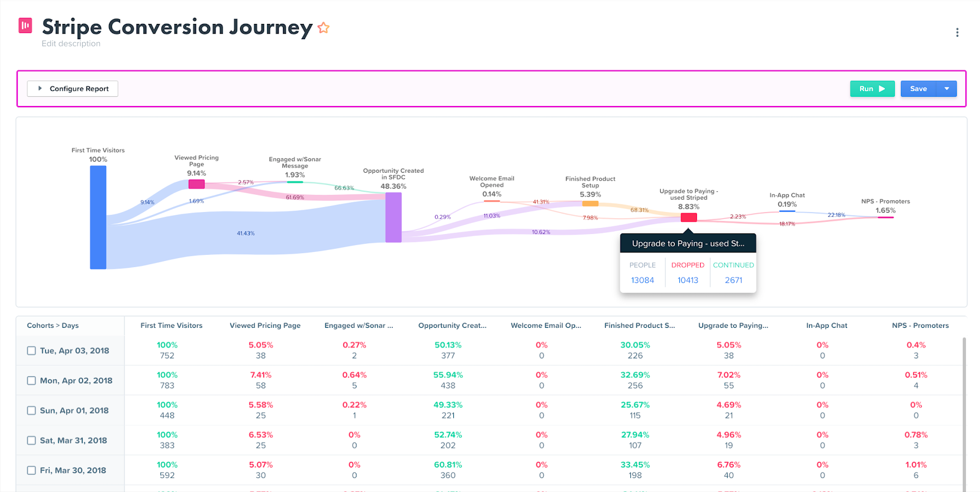Open the Save dropdown arrow
980x492 pixels.
click(947, 89)
